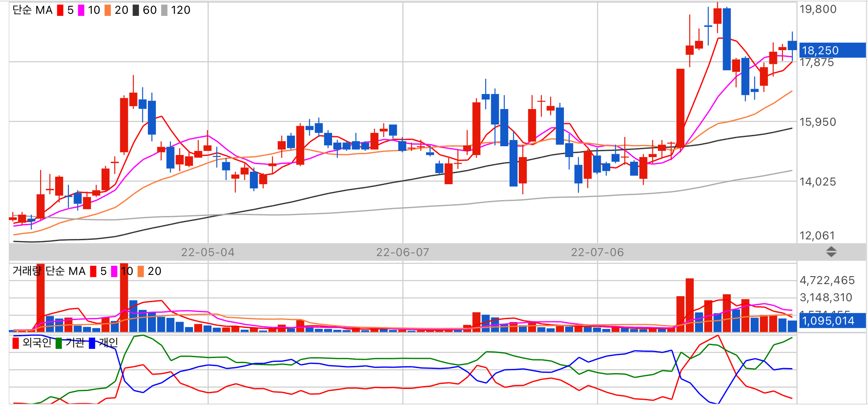Click the black 60-day MA color swatch
Viewport: 868px width, 409px height.
pyautogui.click(x=136, y=10)
